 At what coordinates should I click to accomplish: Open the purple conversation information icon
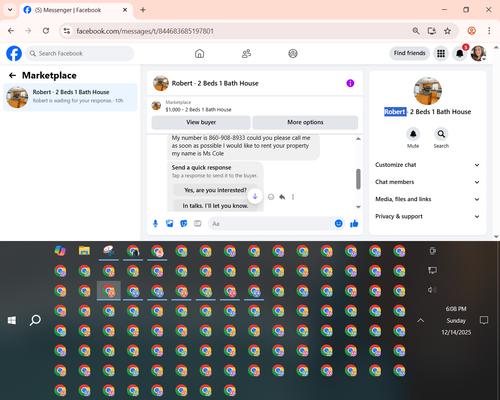tap(350, 83)
